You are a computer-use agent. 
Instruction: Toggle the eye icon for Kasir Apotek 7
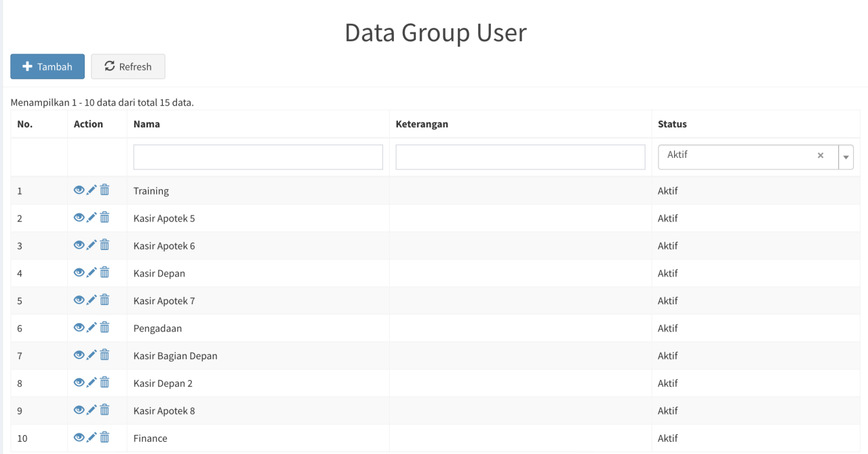click(x=79, y=300)
